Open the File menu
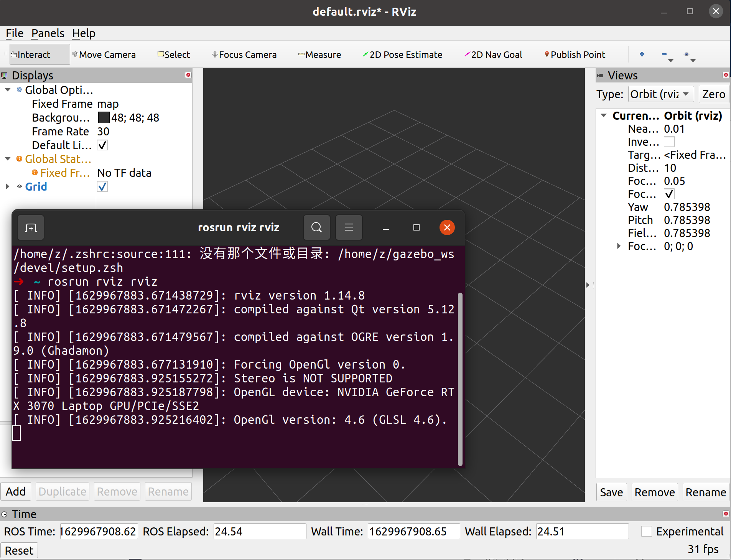 [14, 33]
